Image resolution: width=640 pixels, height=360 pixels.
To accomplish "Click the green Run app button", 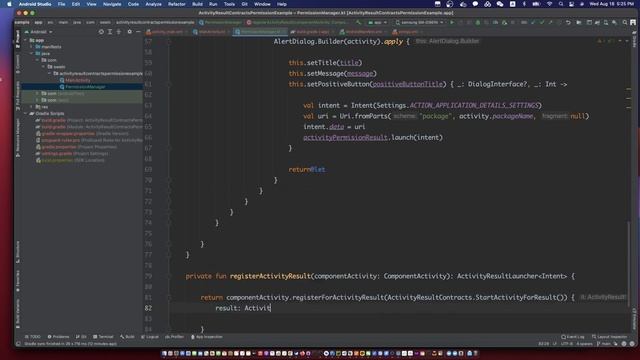I will [452, 22].
